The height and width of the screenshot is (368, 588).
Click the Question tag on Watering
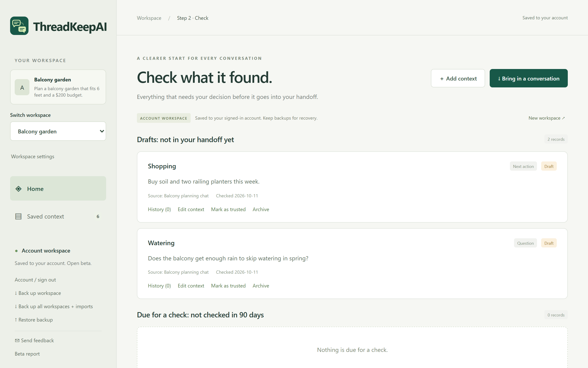525,243
